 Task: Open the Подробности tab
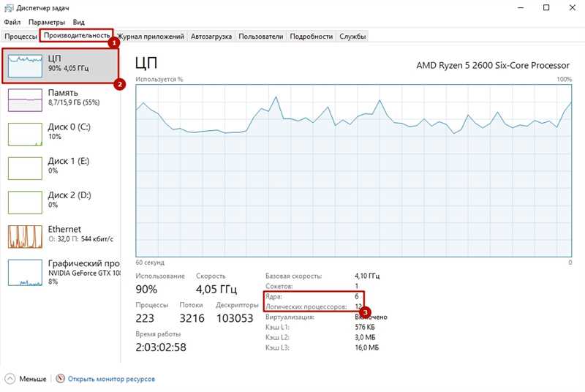pos(312,37)
